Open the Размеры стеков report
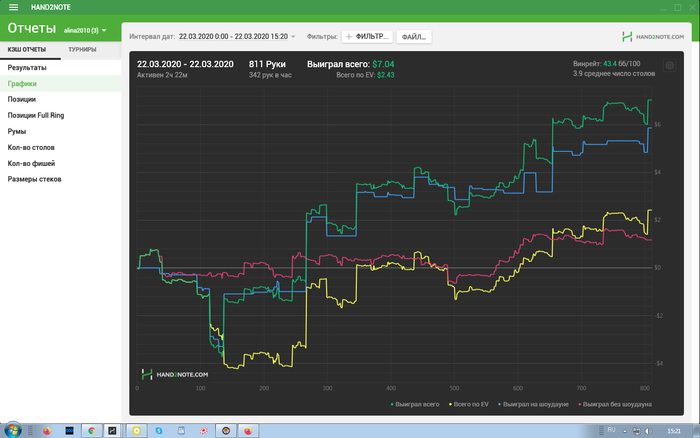Screen dimensions: 700x438 coord(61,179)
